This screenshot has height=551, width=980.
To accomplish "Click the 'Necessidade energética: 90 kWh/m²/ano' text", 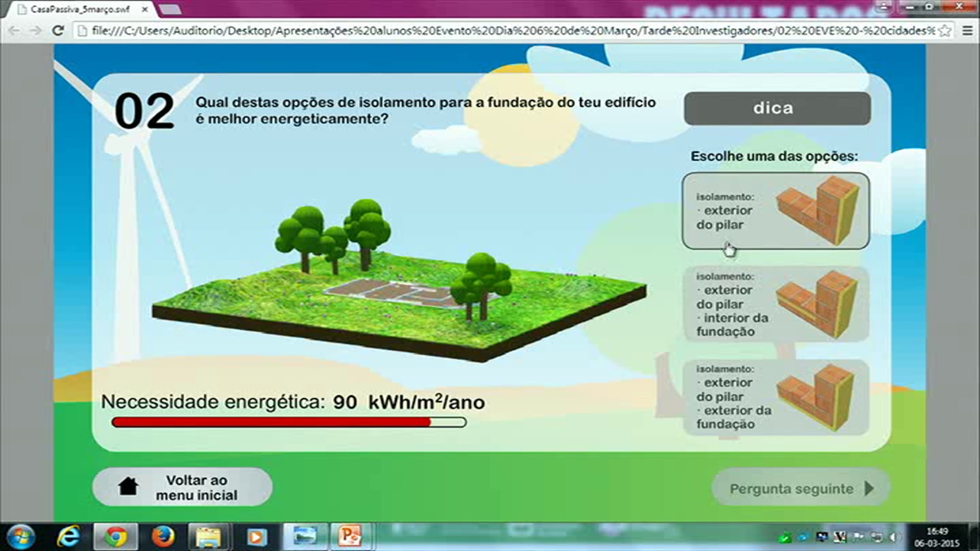I will pos(293,402).
